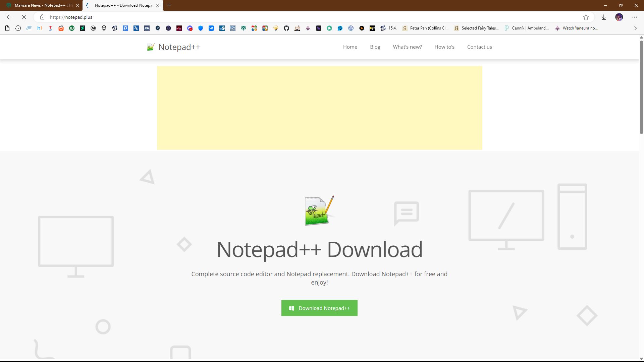Open the colorful 10 bookmark
The height and width of the screenshot is (362, 644).
click(254, 28)
